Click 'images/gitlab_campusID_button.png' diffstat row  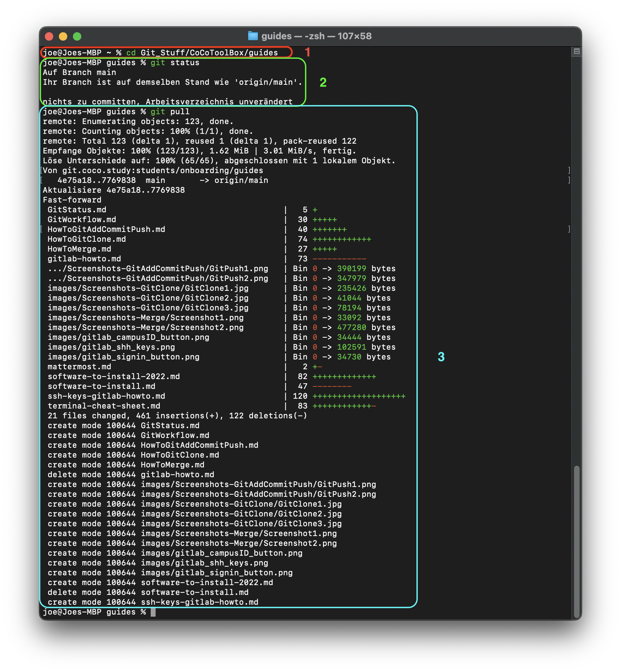pos(219,337)
